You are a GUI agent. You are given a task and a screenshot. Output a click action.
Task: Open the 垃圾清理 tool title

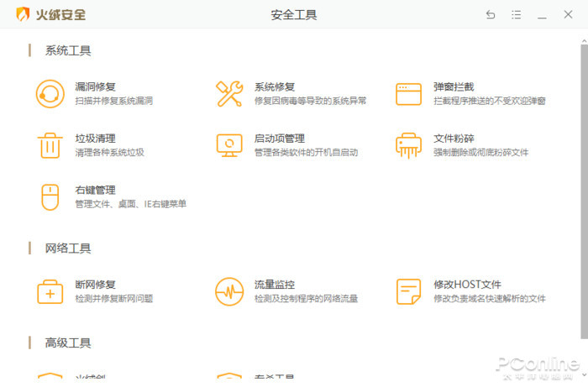pos(95,139)
